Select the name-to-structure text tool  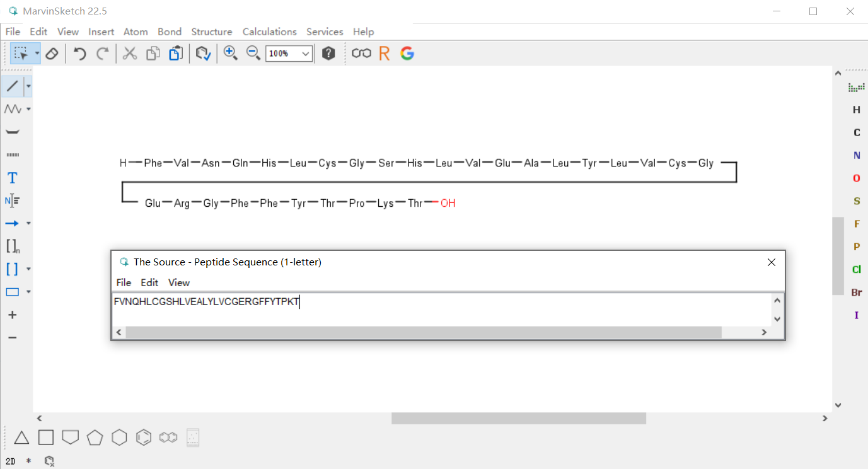[x=12, y=200]
